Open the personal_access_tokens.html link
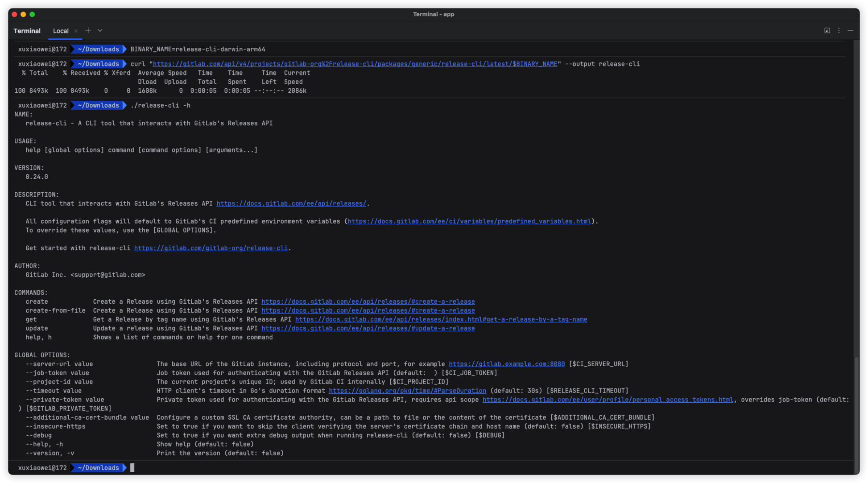Image resolution: width=868 pixels, height=483 pixels. pos(608,400)
